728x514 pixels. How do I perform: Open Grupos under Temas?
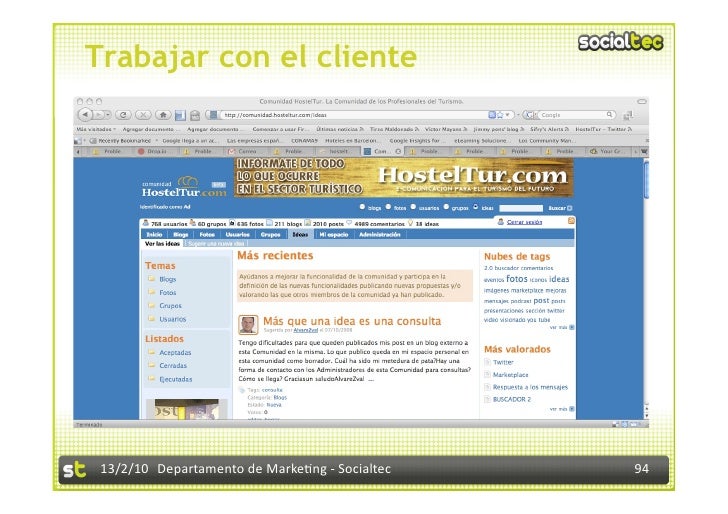(170, 306)
